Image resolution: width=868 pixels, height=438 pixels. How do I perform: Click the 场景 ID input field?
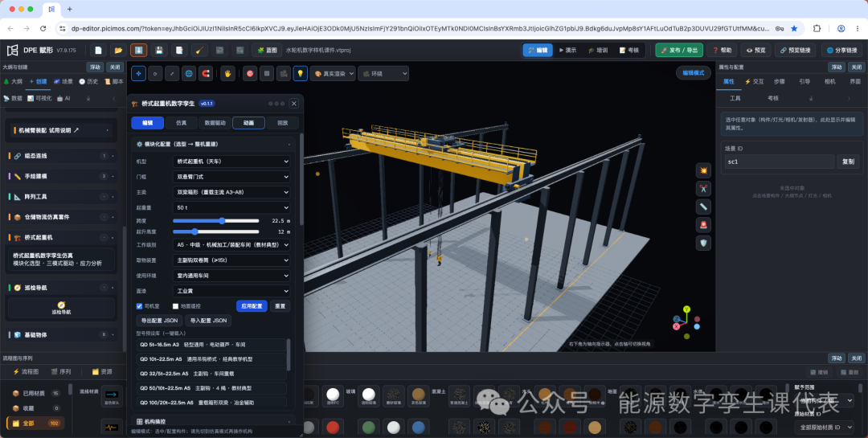pyautogui.click(x=779, y=162)
